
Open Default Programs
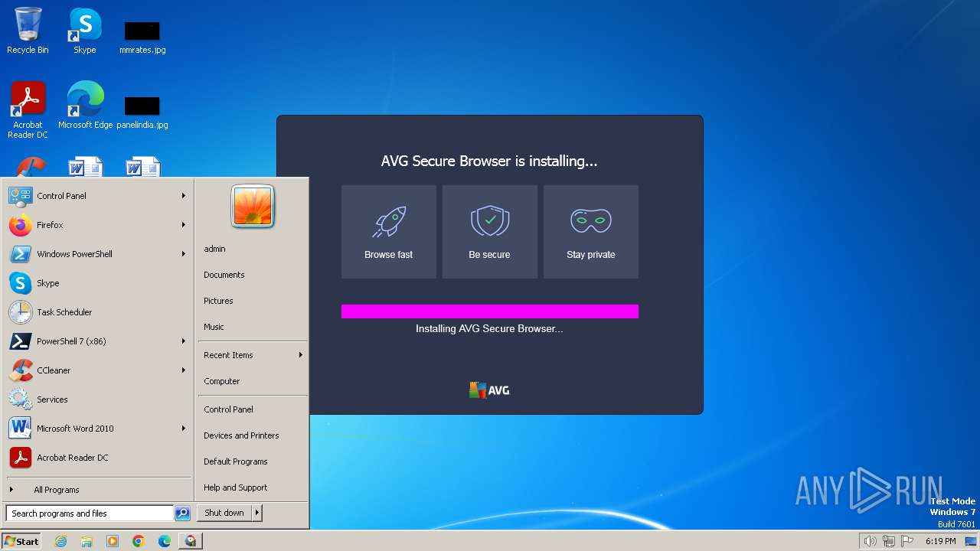click(x=253, y=461)
